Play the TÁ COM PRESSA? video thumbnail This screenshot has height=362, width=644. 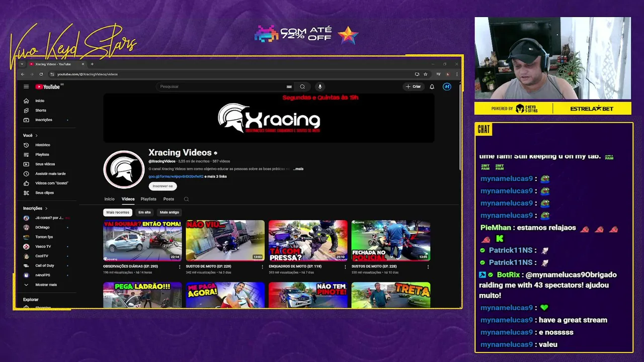click(308, 240)
